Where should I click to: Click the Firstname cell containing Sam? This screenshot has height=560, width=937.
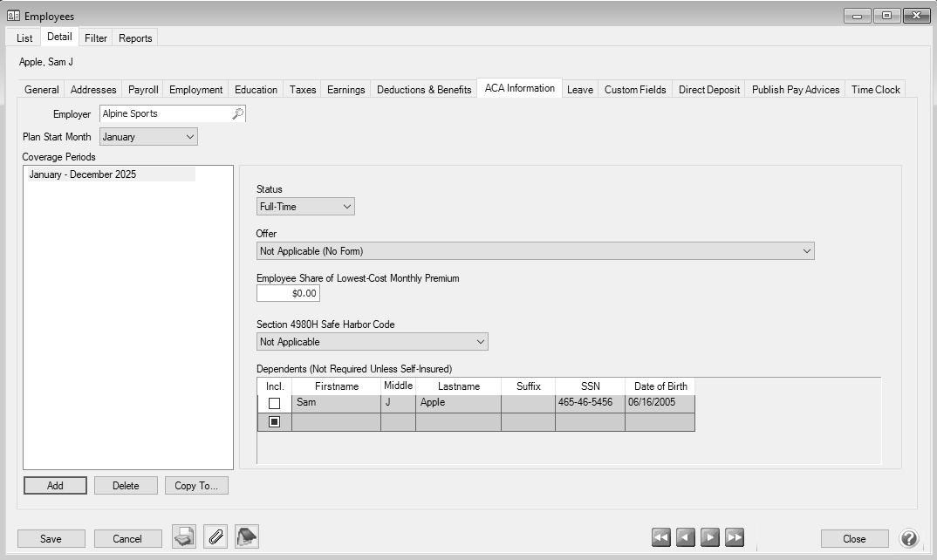click(x=337, y=403)
